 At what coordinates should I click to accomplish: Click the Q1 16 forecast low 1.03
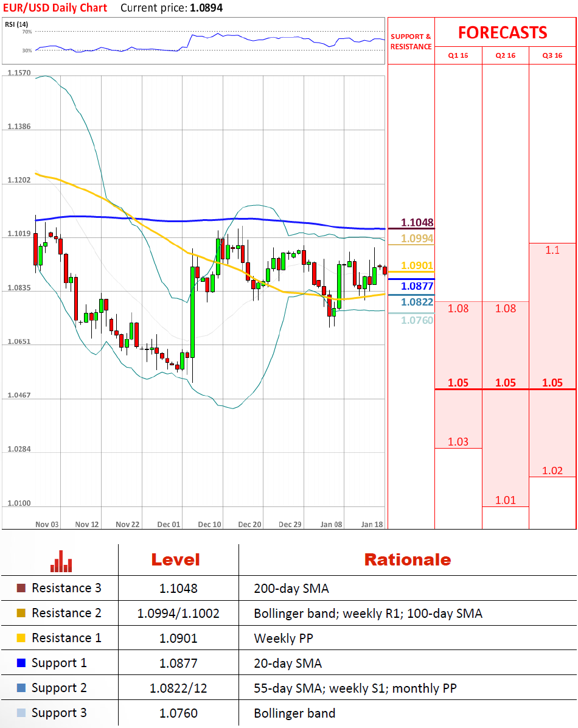click(x=458, y=442)
